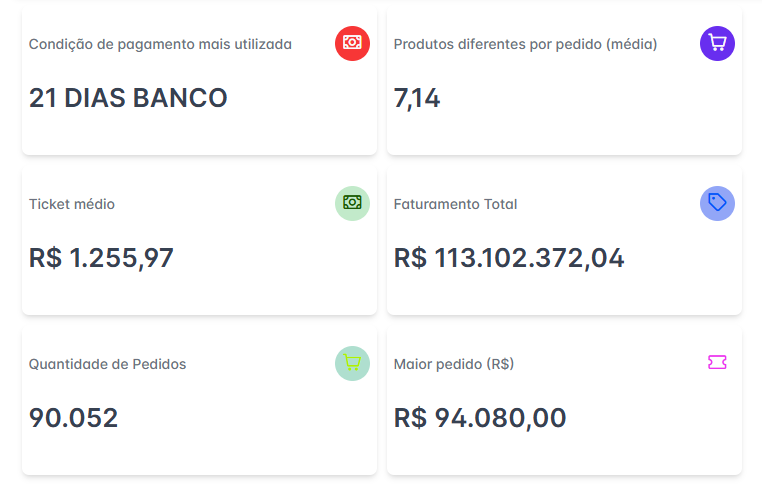The width and height of the screenshot is (762, 494).
Task: Click the Maior pedido (R$) card title
Action: tap(454, 364)
